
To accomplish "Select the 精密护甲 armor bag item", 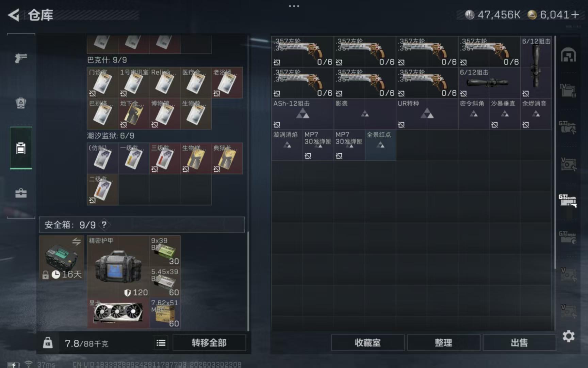I will pos(118,266).
